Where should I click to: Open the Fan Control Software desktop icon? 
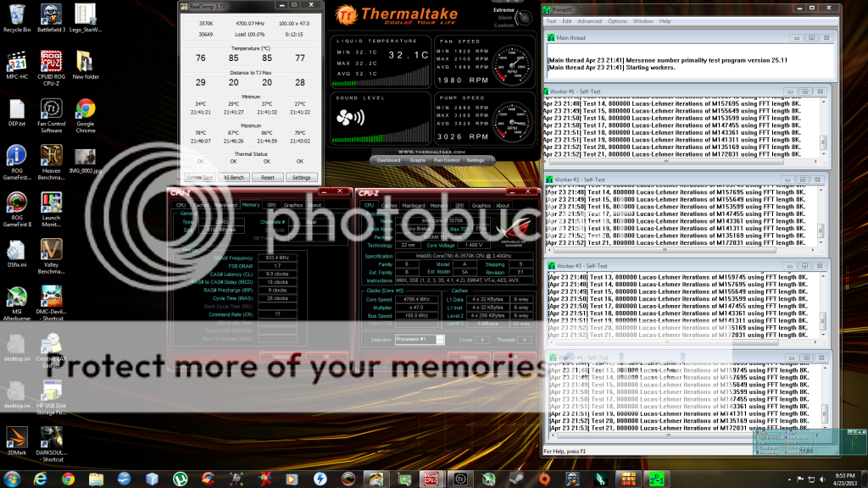51,115
